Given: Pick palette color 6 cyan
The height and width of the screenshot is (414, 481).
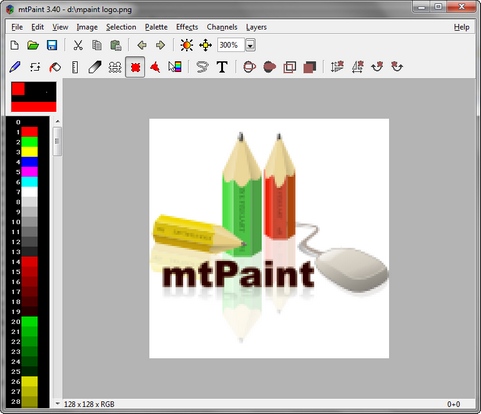Looking at the screenshot, I should 30,182.
